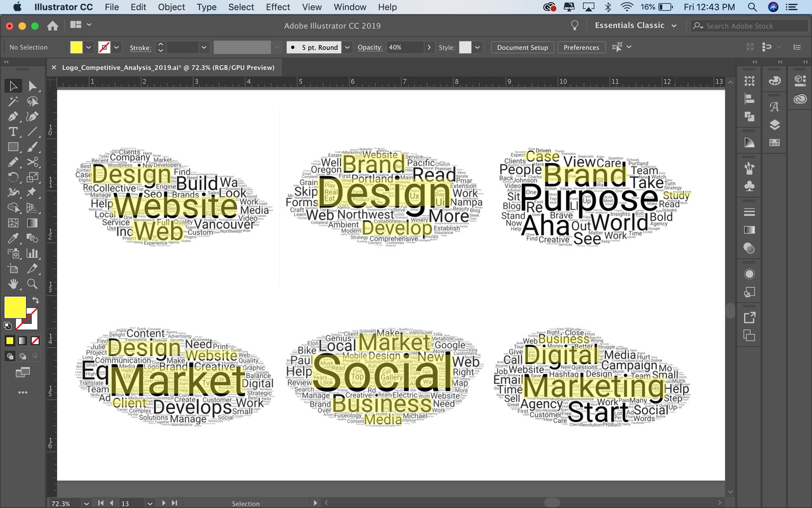Viewport: 812px width, 508px height.
Task: Enable Draw Behind mode
Action: coord(22,356)
